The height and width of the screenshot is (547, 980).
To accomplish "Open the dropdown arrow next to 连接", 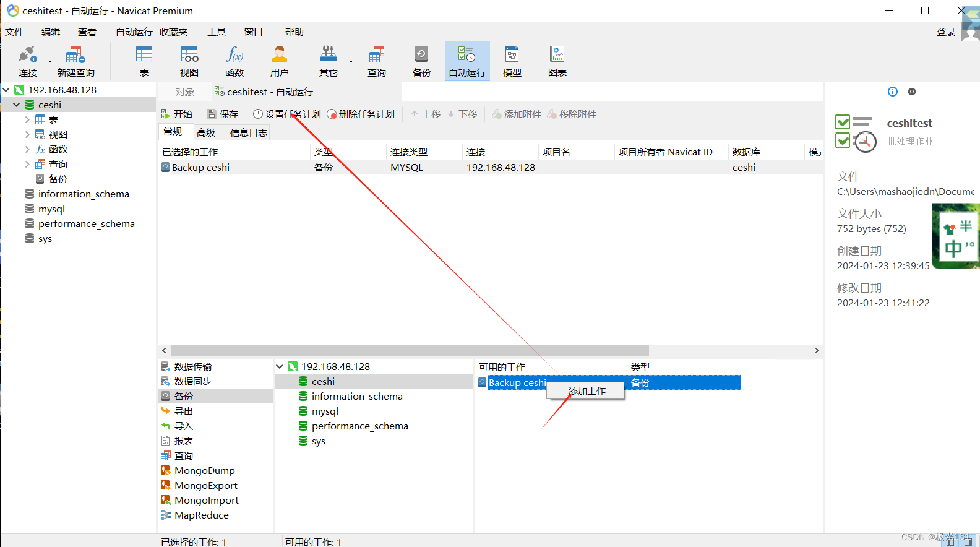I will pyautogui.click(x=50, y=61).
